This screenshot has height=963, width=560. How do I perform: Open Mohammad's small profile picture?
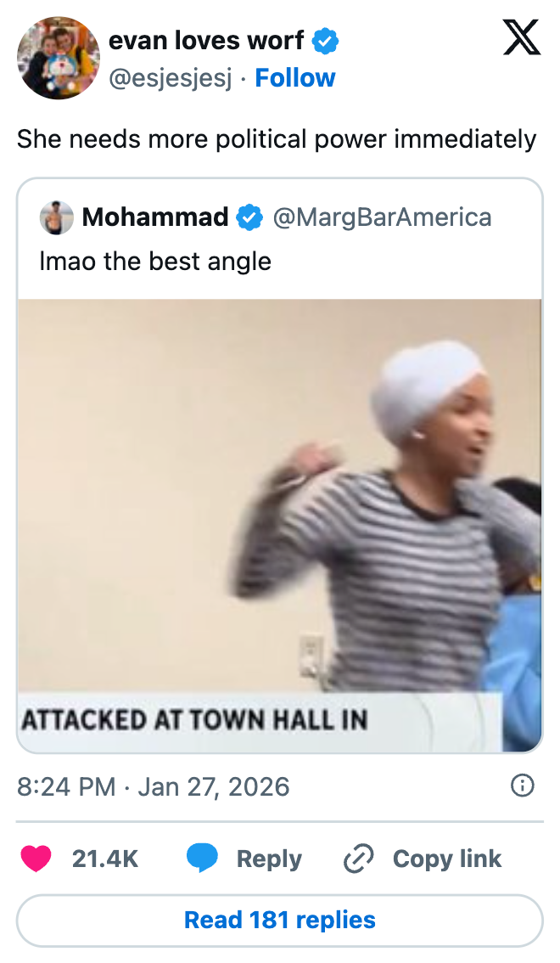[x=57, y=217]
